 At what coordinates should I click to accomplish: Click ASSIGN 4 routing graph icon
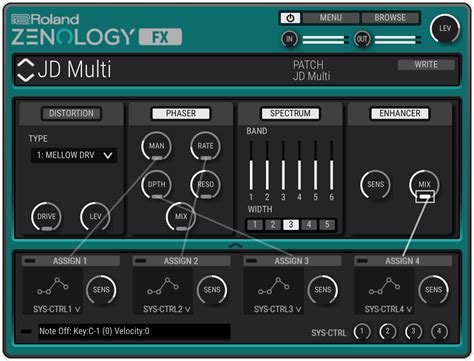(x=384, y=286)
